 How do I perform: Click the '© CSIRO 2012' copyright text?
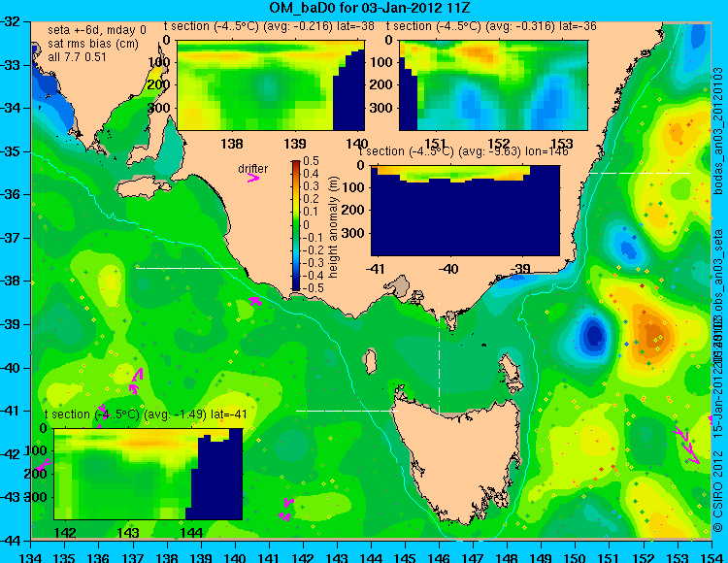coord(718,491)
